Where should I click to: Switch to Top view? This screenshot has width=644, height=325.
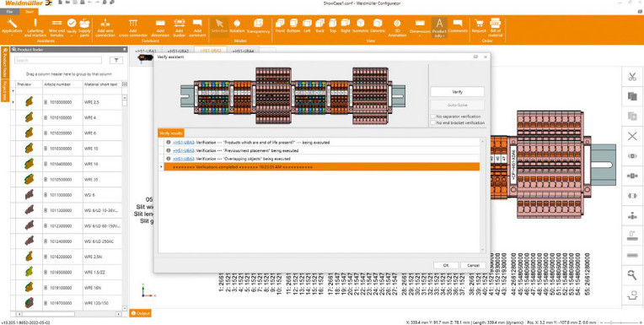pyautogui.click(x=332, y=25)
